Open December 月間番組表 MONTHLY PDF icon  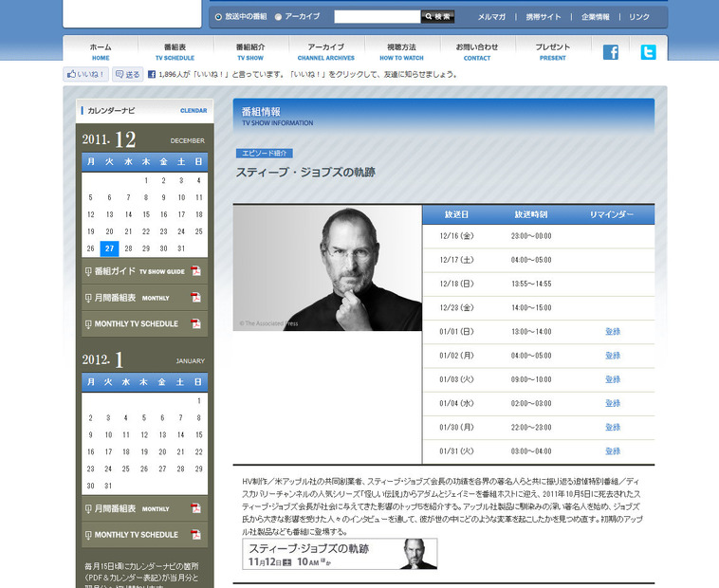pos(195,298)
